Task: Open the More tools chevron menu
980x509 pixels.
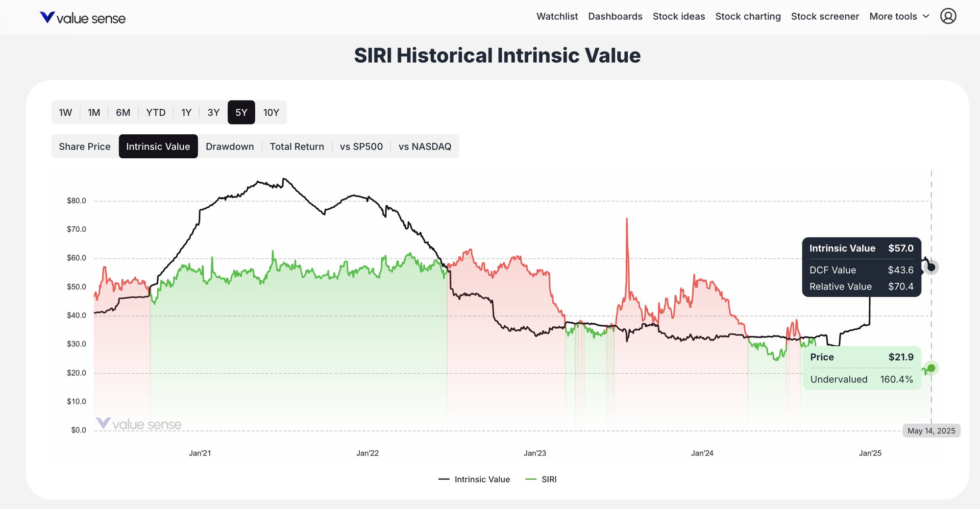Action: 926,16
